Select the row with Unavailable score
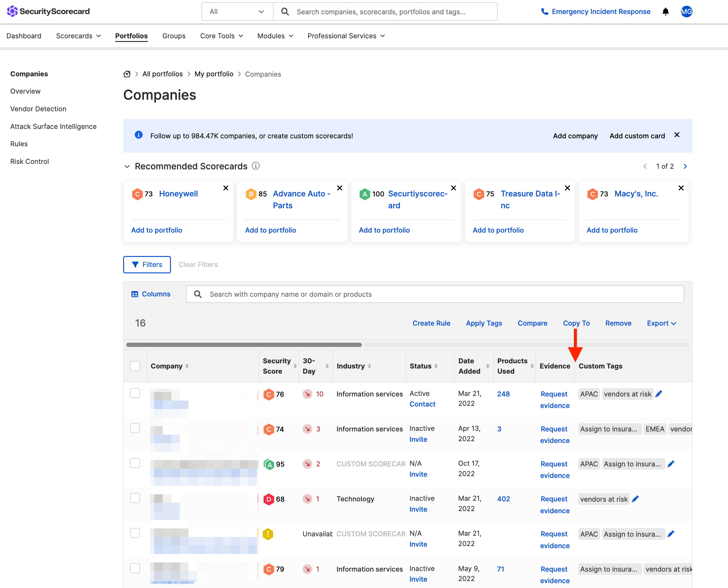This screenshot has width=728, height=588. pyautogui.click(x=135, y=533)
